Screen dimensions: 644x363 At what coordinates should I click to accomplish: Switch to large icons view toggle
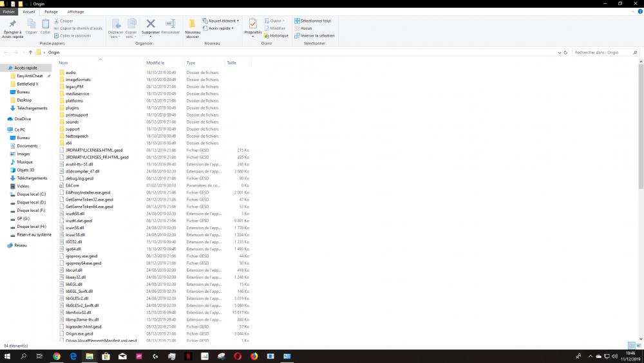(638, 346)
